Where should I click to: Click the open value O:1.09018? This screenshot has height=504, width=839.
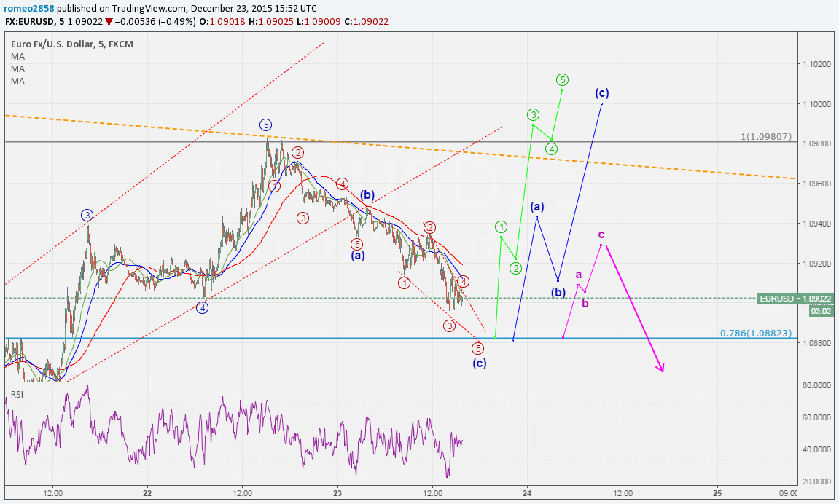(222, 22)
